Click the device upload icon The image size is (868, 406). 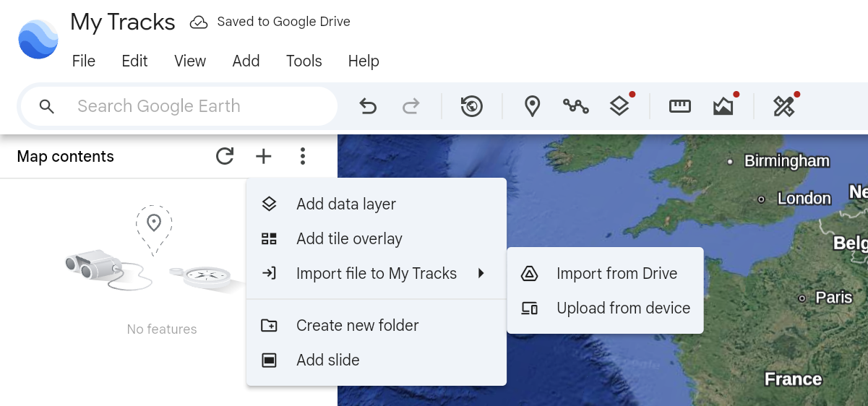530,308
